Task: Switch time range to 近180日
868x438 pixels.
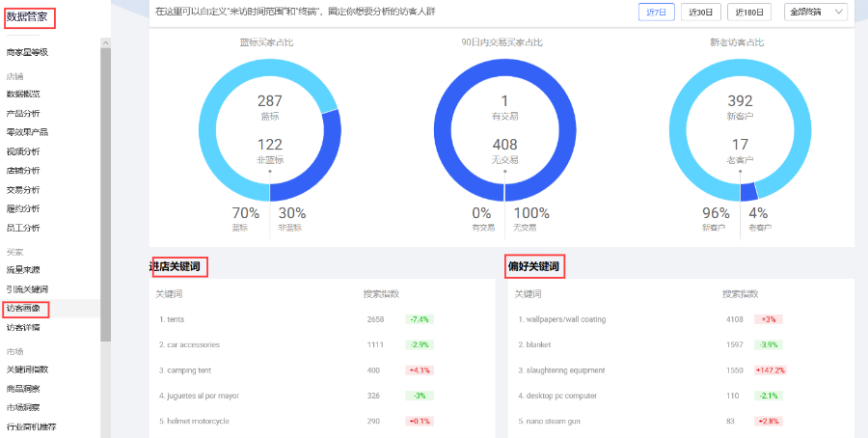Action: [749, 12]
